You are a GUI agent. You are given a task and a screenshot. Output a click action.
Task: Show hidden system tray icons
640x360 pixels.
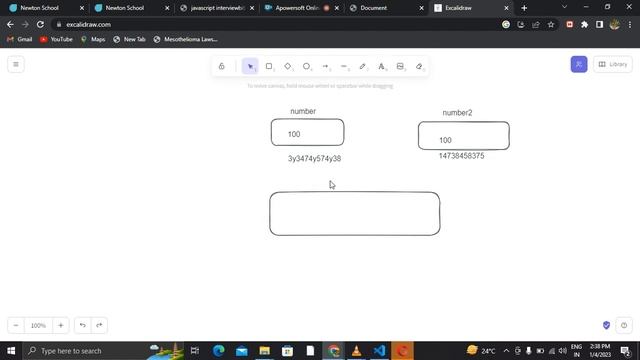tap(506, 351)
